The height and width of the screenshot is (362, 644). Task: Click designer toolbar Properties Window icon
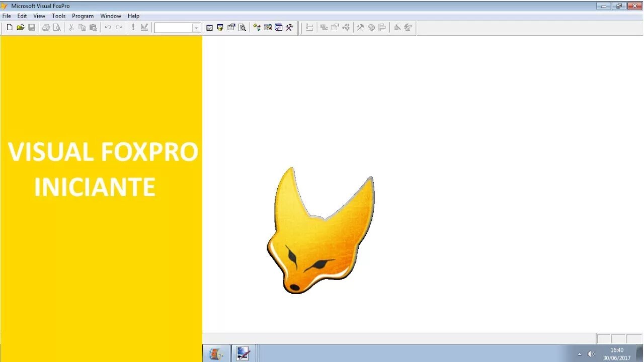tap(335, 28)
